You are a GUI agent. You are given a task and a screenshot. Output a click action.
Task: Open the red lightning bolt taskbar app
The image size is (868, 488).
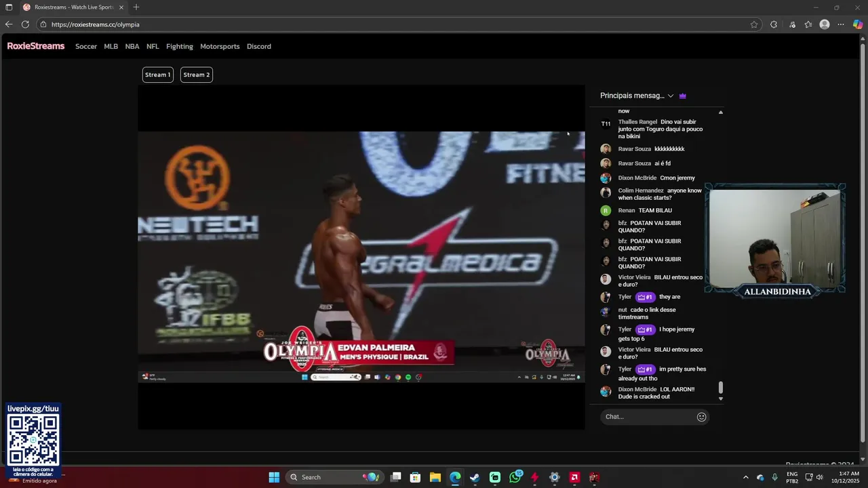pos(534,477)
